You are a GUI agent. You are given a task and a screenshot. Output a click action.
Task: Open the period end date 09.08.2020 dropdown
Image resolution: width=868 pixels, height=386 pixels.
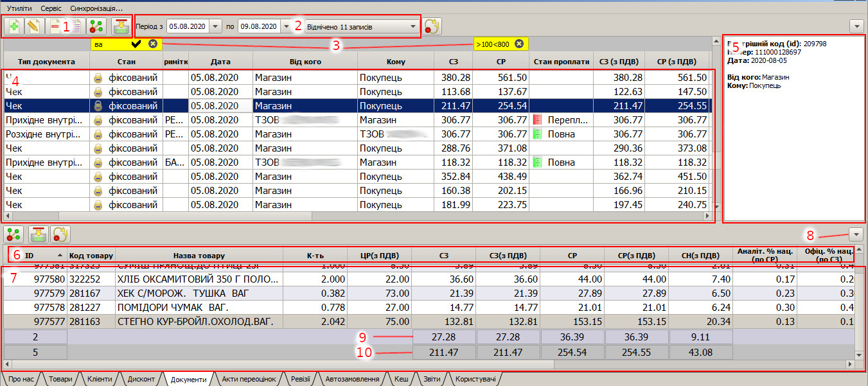click(x=287, y=26)
